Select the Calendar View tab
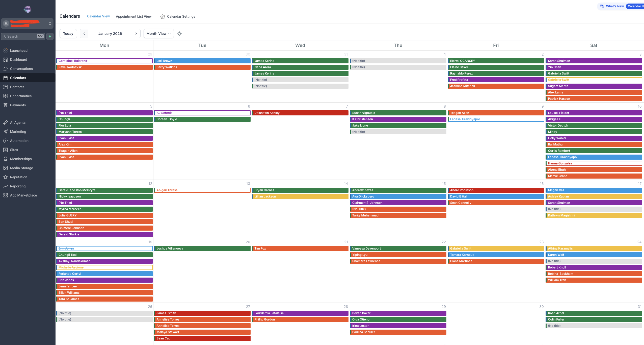Viewport: 644px width, 345px height. pyautogui.click(x=98, y=16)
